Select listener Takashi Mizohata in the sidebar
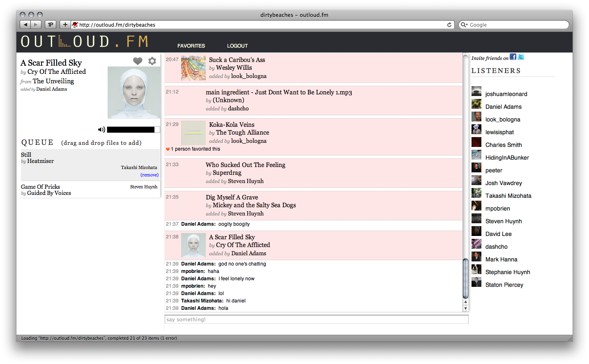The height and width of the screenshot is (364, 589). point(508,196)
